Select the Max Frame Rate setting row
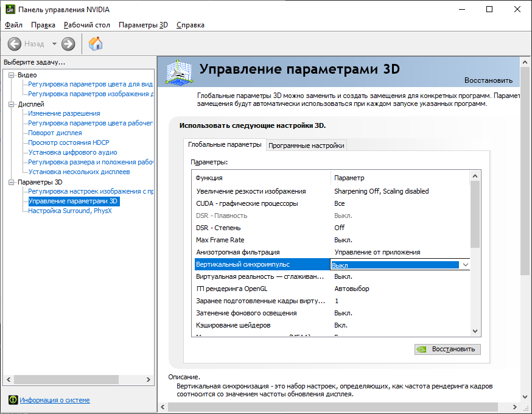 click(x=262, y=240)
